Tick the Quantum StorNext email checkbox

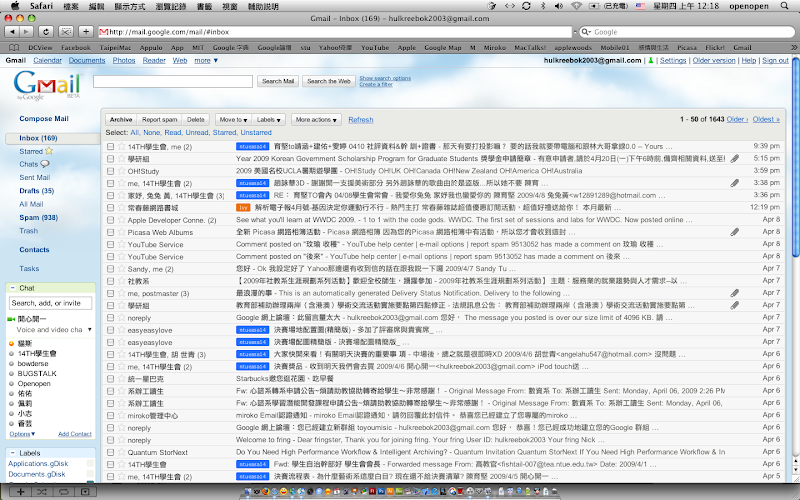110,452
